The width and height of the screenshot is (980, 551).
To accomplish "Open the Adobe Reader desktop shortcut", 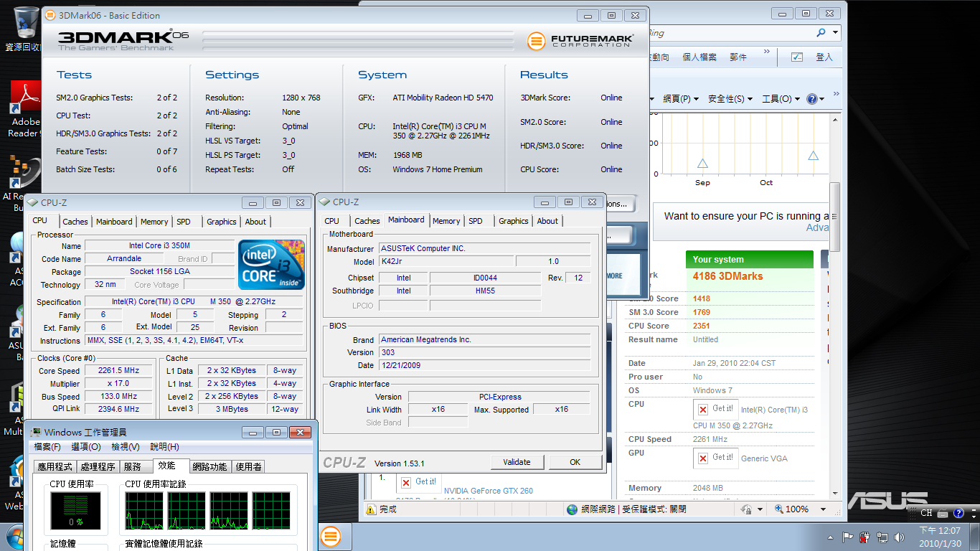I will click(x=25, y=97).
